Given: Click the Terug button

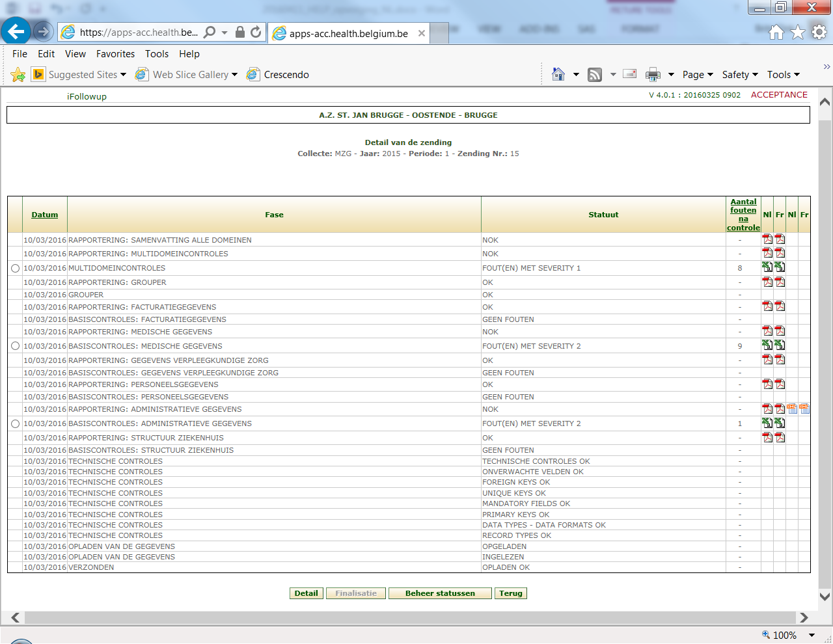Looking at the screenshot, I should pyautogui.click(x=511, y=593).
